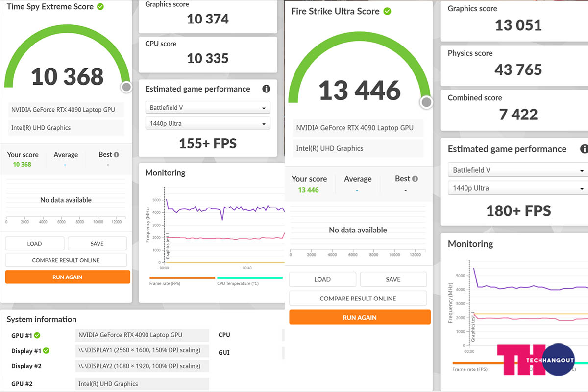Click the Fire Strike score 13 446
588x392 pixels.
point(360,91)
